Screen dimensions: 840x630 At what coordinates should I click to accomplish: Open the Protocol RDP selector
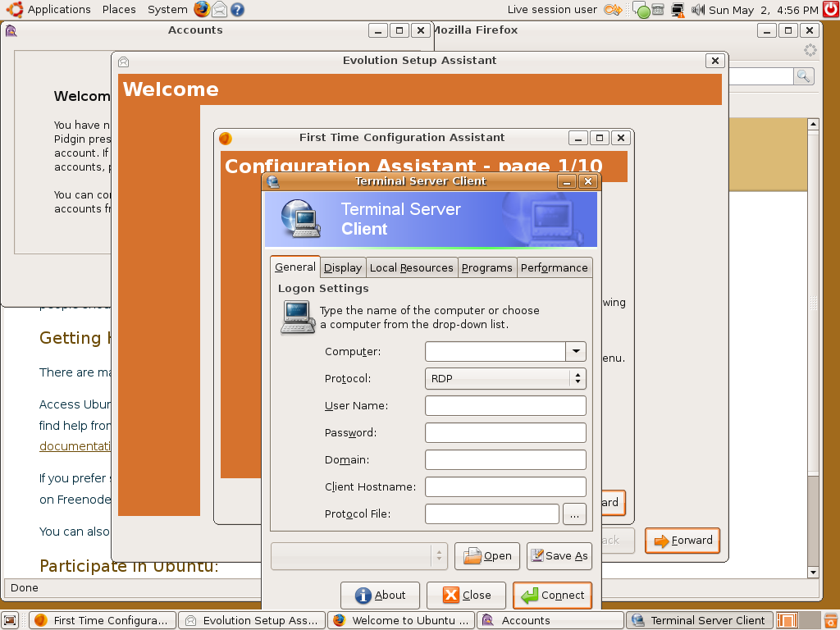pos(505,378)
